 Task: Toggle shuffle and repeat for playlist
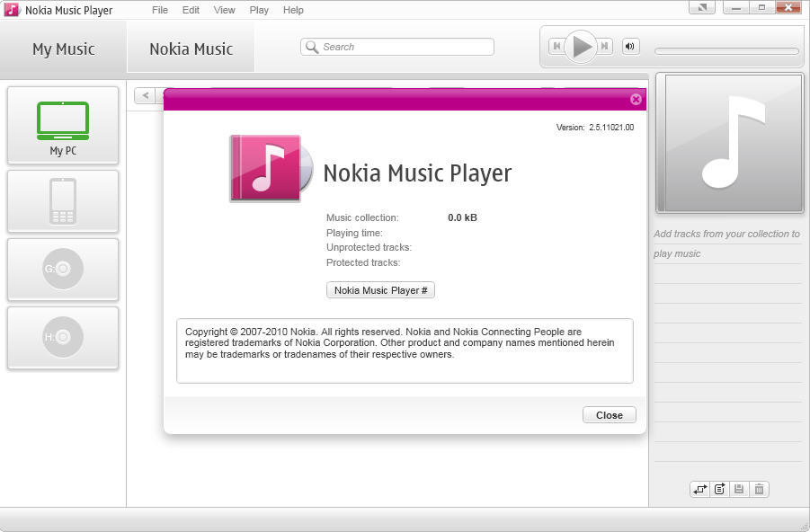700,489
